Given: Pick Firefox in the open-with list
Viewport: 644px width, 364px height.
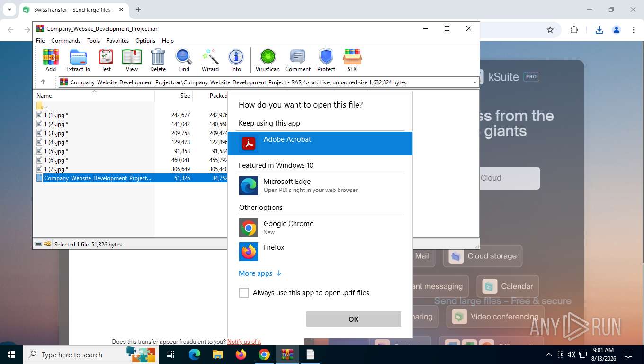Looking at the screenshot, I should point(320,251).
